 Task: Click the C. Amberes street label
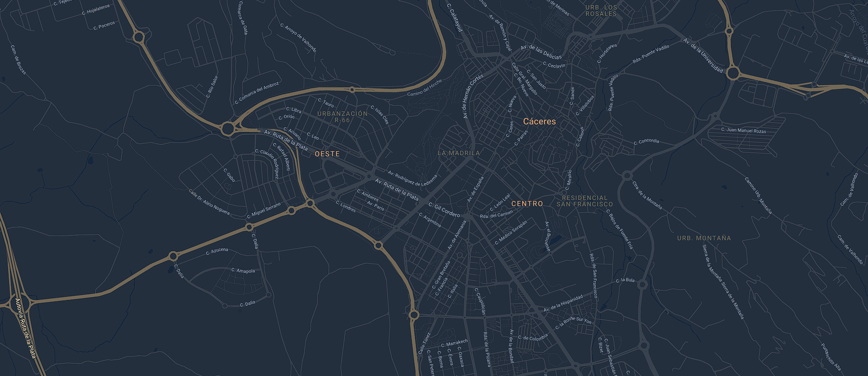368,195
